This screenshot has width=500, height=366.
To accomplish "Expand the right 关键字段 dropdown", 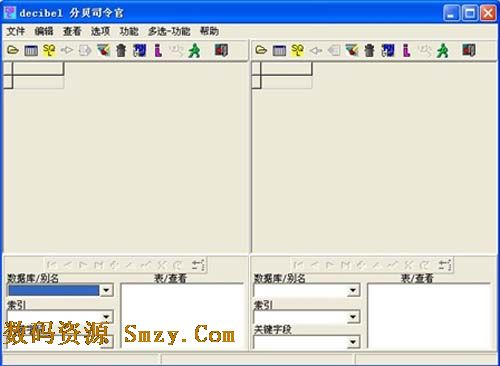I will pyautogui.click(x=353, y=342).
